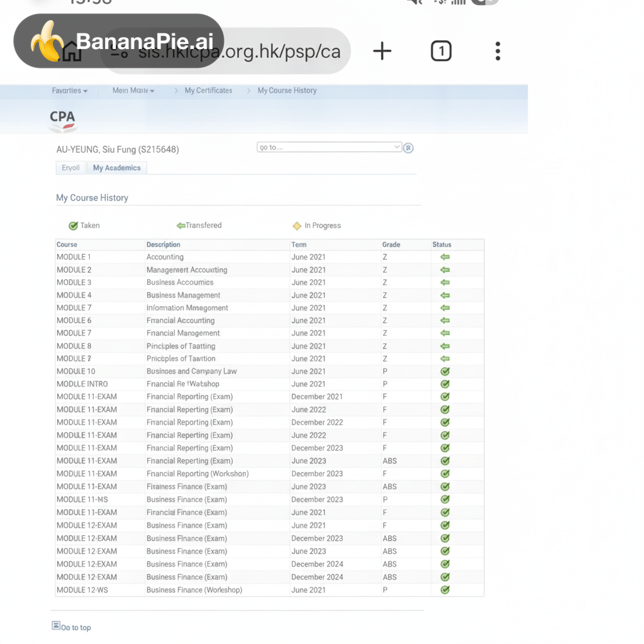Screen dimensions: 644x644
Task: Open the browser three-dot overflow menu
Action: [498, 51]
